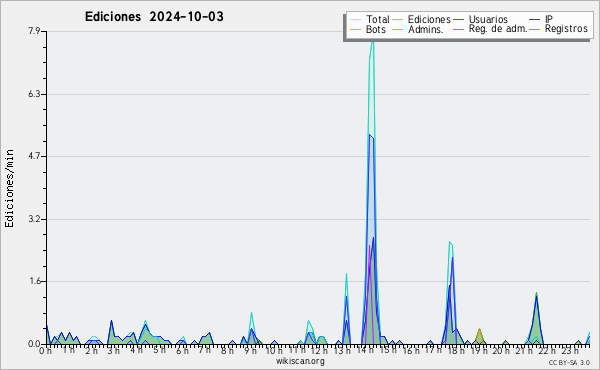
Task: Click the 7.9 y-axis value
Action: (34, 31)
